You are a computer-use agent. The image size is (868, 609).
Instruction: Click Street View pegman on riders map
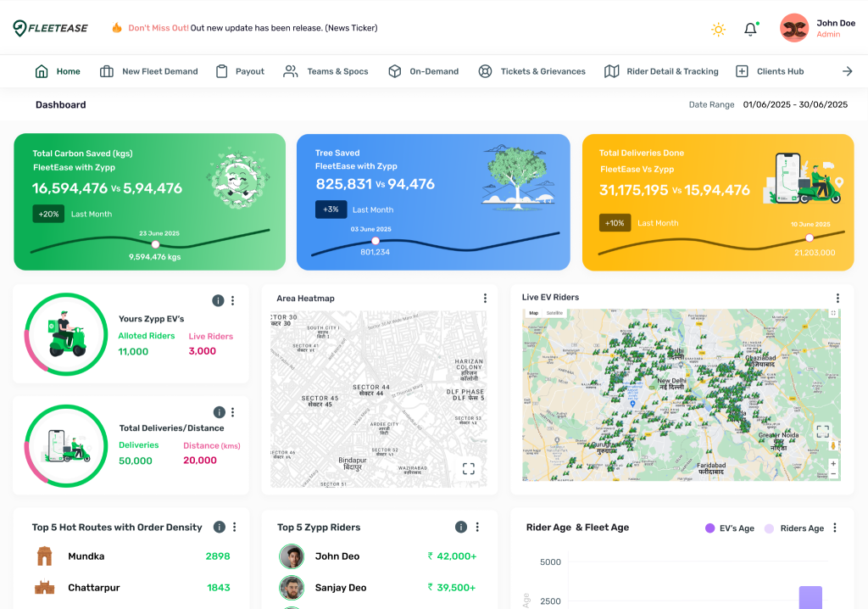[x=833, y=445]
